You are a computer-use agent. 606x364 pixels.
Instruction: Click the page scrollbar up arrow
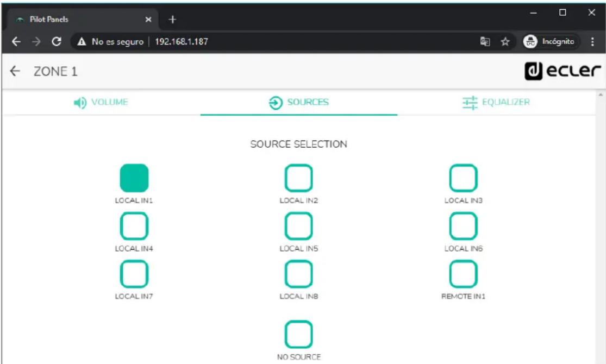601,95
